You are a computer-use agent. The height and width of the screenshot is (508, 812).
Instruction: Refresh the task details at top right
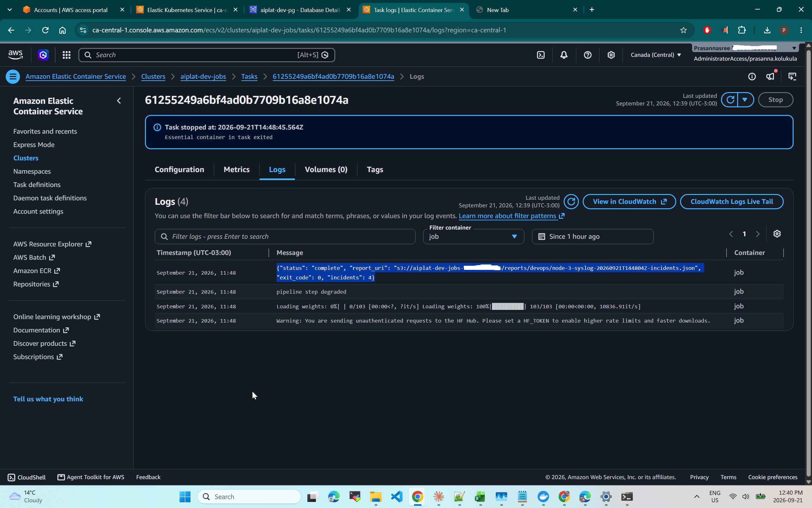point(730,100)
